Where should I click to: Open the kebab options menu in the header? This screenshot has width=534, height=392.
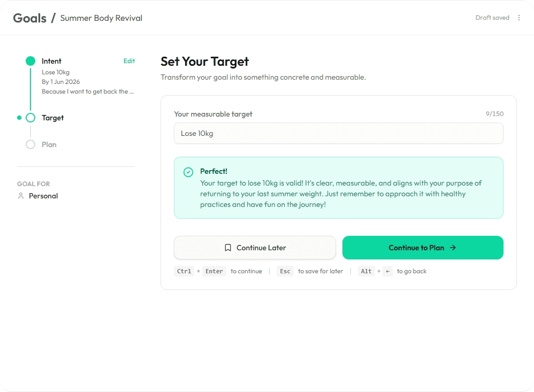[x=519, y=17]
